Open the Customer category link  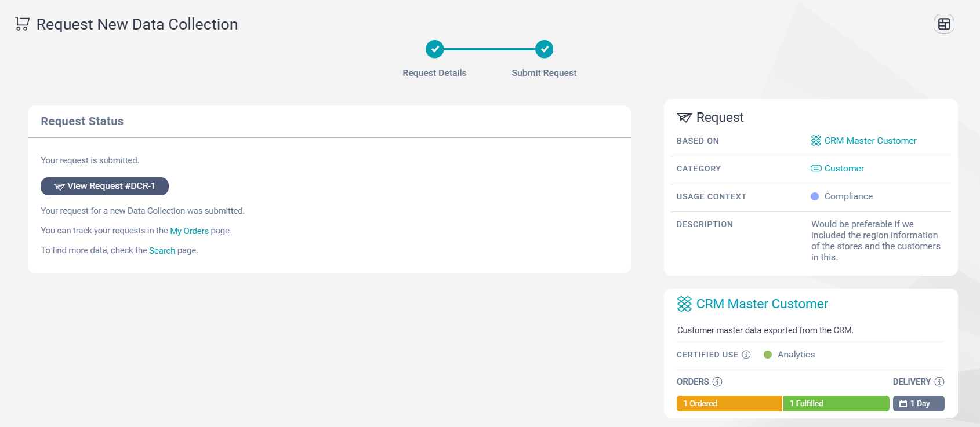[844, 169]
